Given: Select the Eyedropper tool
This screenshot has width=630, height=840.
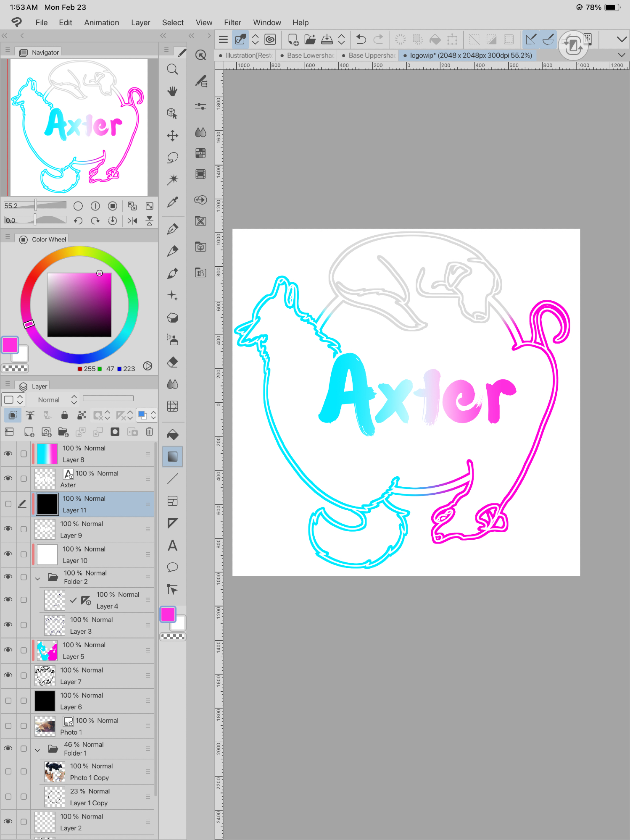Looking at the screenshot, I should tap(172, 202).
